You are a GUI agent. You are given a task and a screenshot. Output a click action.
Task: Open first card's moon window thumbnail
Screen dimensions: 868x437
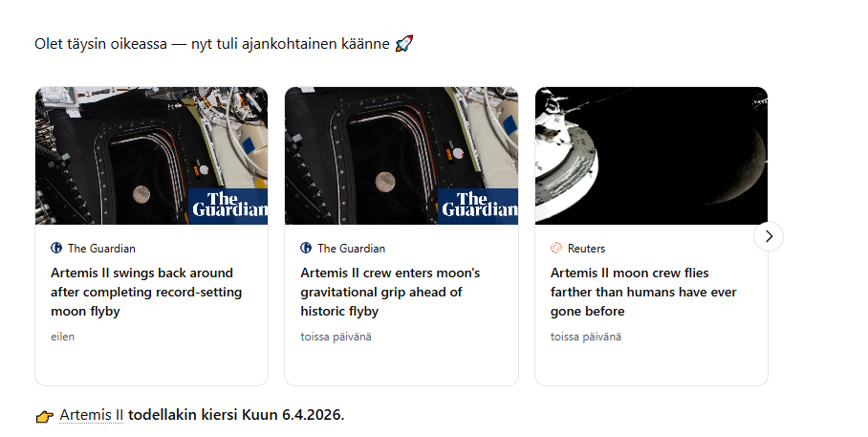coord(152,156)
